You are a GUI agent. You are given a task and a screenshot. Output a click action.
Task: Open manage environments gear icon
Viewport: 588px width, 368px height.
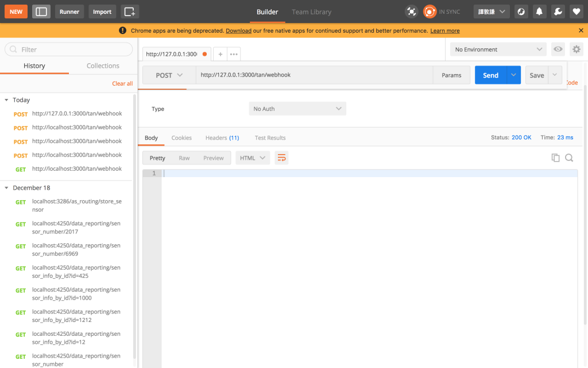coord(577,49)
